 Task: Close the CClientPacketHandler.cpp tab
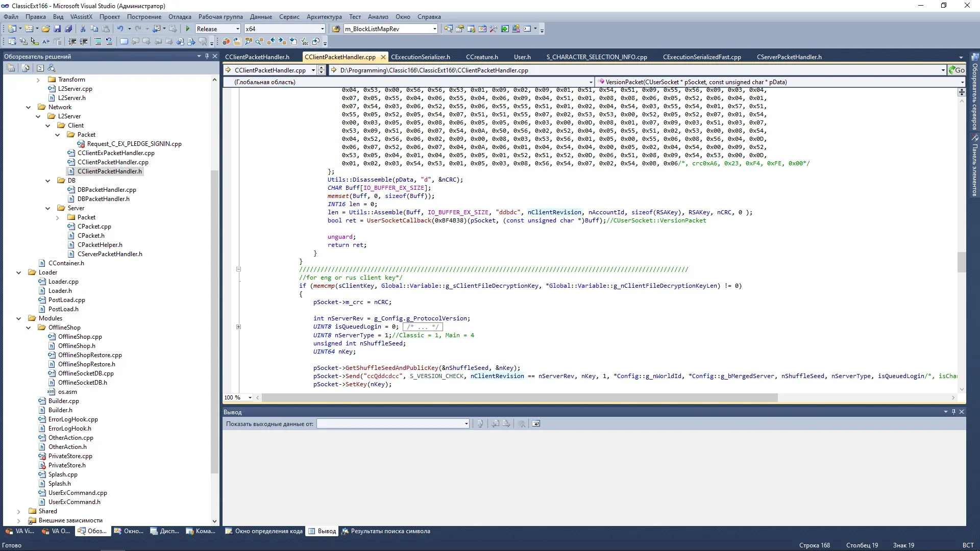(383, 57)
